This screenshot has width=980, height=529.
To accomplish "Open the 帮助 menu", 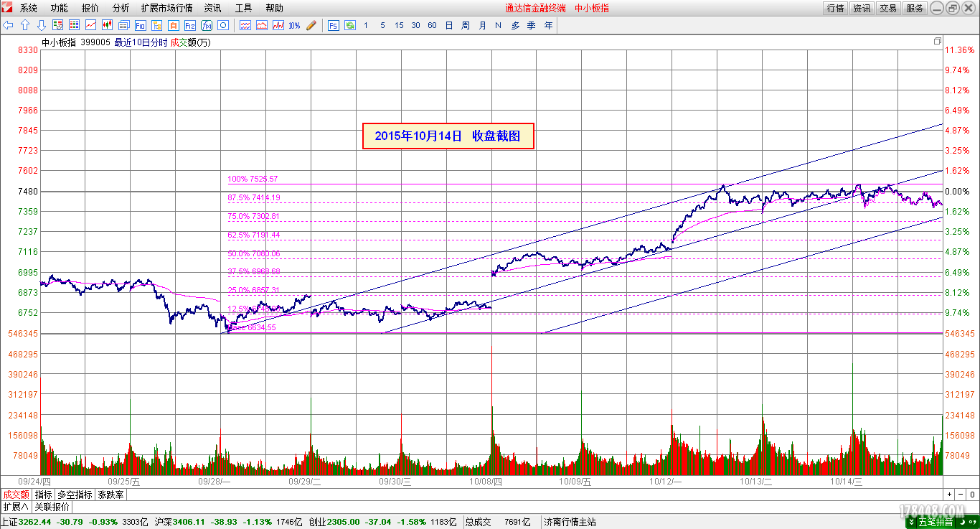I will (274, 8).
